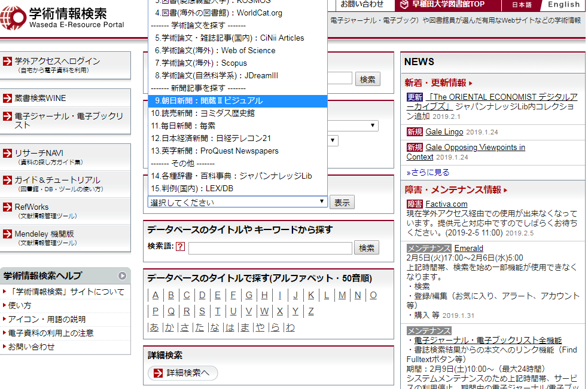Open アイコン・用語の説明 help link

(47, 319)
